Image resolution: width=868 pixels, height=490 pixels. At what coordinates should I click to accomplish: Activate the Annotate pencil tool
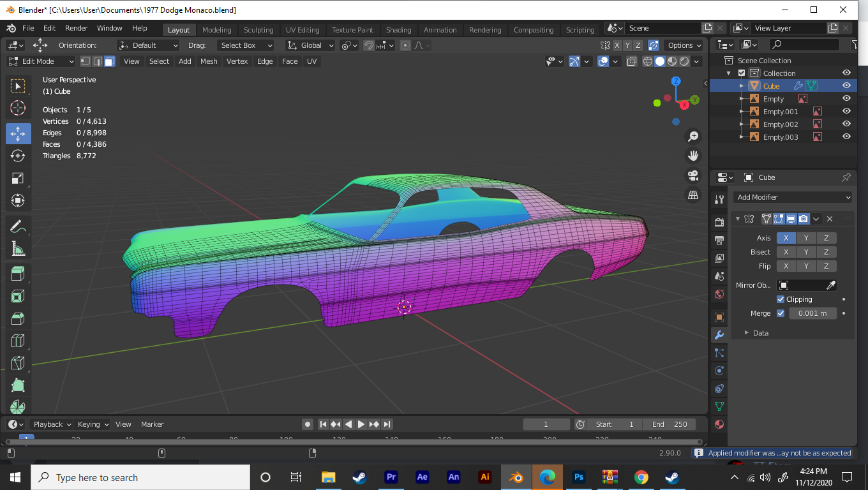click(x=18, y=226)
